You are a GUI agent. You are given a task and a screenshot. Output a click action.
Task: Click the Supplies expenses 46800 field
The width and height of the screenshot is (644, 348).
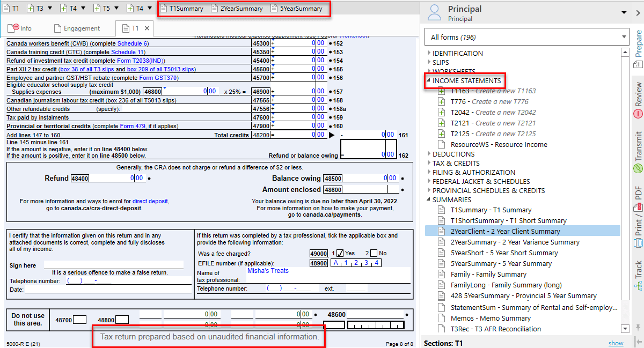(x=190, y=92)
